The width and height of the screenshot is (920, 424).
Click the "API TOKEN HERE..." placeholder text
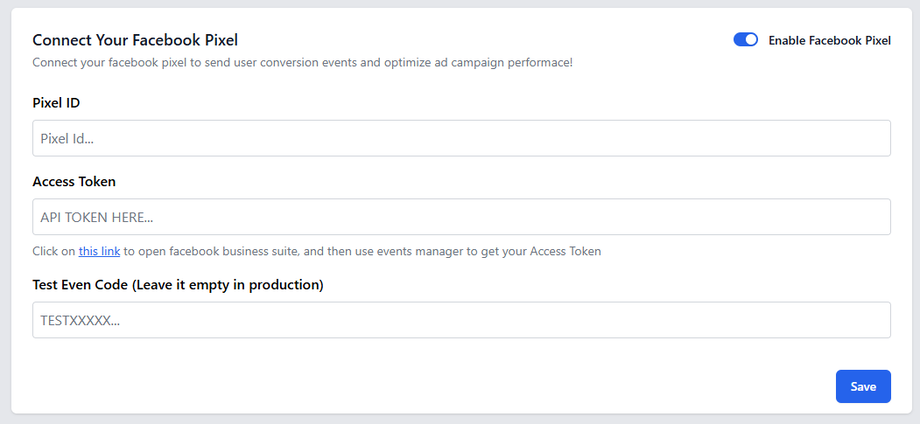coord(97,216)
